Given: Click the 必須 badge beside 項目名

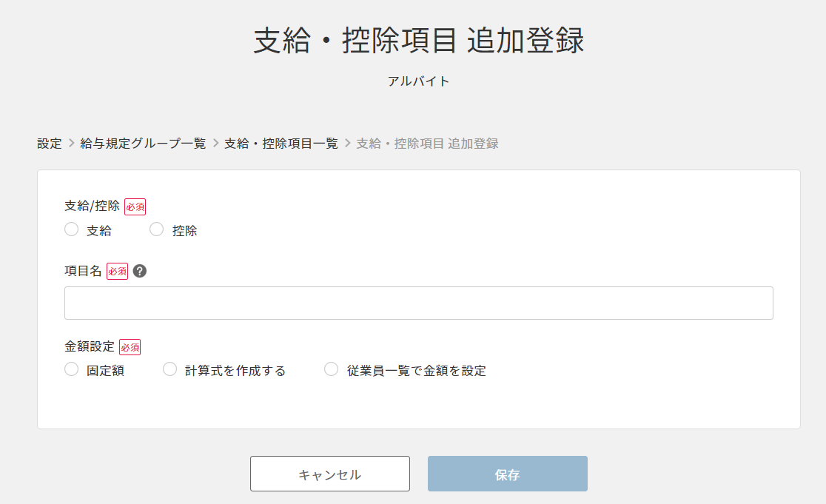Looking at the screenshot, I should [x=117, y=271].
